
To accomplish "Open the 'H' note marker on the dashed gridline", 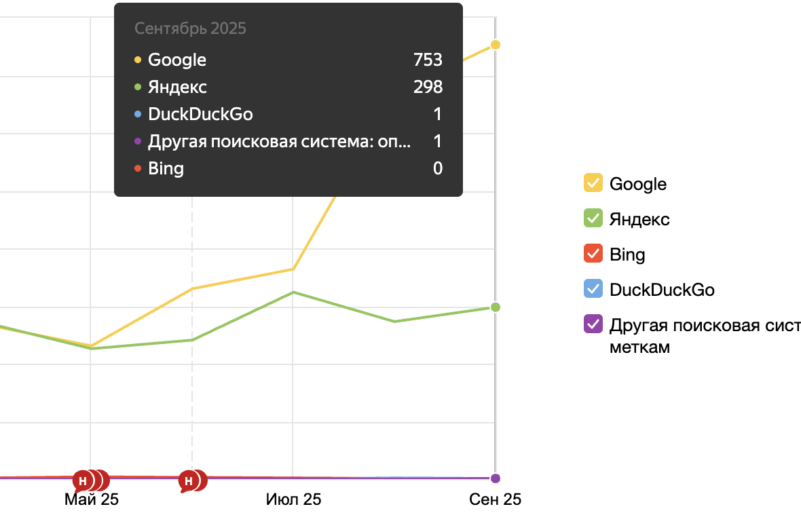I will [189, 480].
